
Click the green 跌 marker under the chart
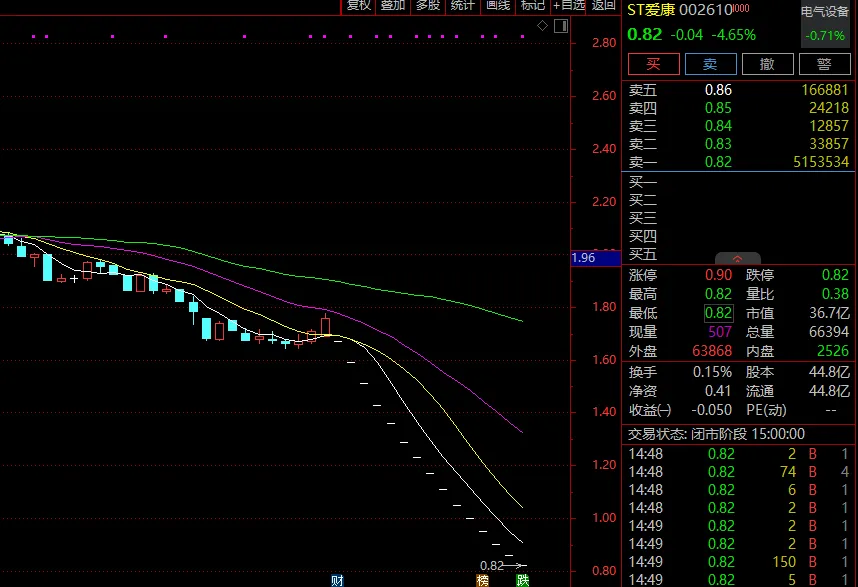pyautogui.click(x=523, y=580)
